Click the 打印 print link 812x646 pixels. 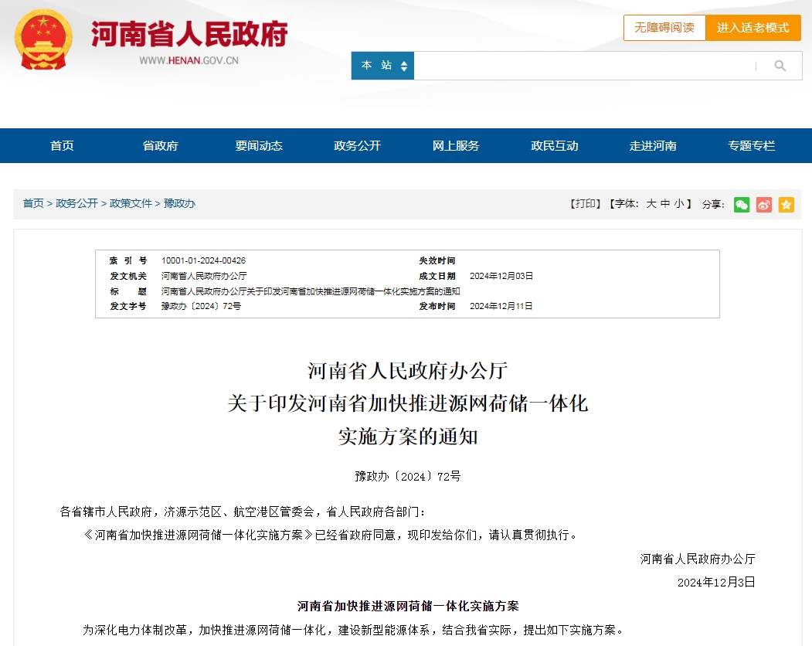click(585, 203)
